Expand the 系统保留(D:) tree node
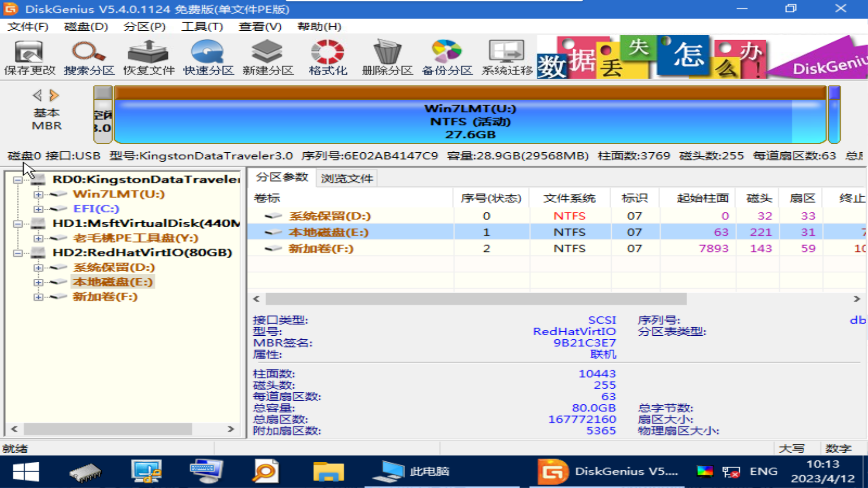The height and width of the screenshot is (488, 868). [x=38, y=268]
